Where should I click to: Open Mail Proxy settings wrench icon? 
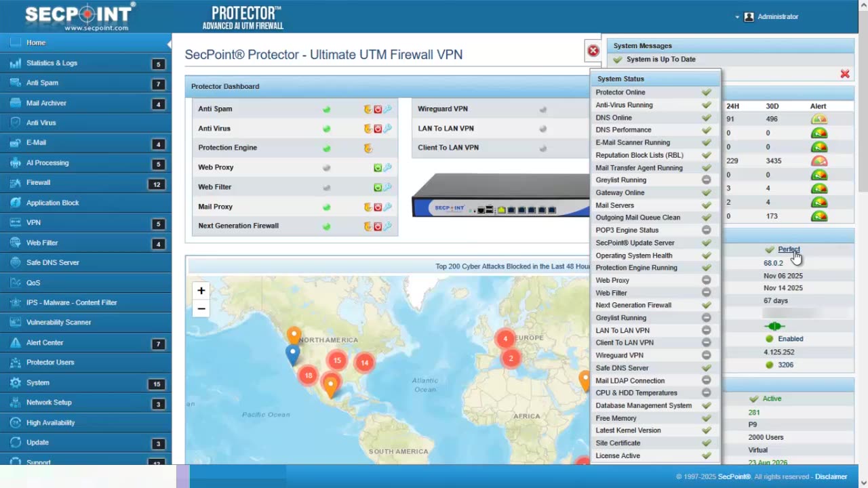387,207
